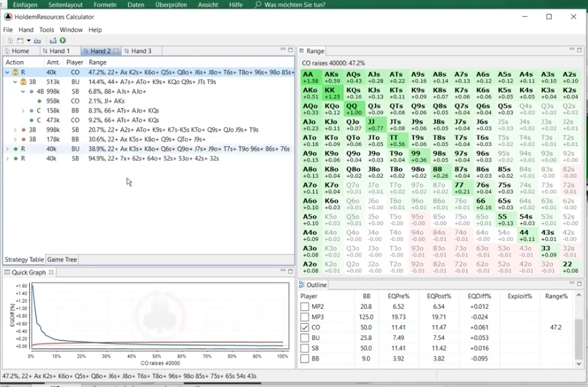588x387 pixels.
Task: Click the blue dot on 4B 998k row
Action: point(31,92)
